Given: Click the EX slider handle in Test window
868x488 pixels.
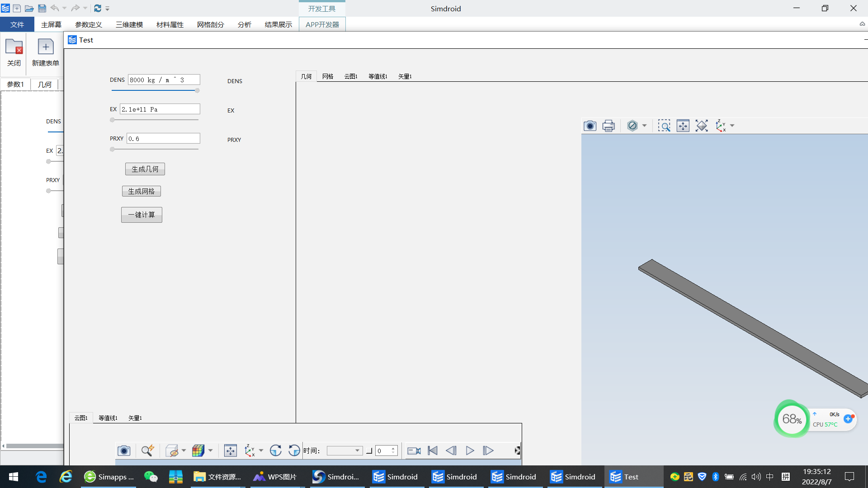Looking at the screenshot, I should tap(112, 120).
